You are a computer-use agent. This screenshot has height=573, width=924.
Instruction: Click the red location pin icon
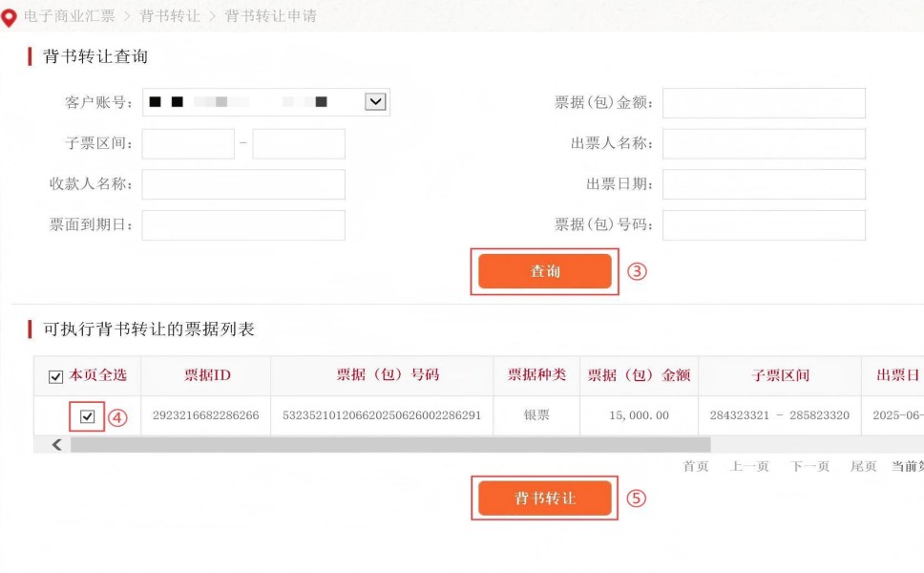[10, 17]
